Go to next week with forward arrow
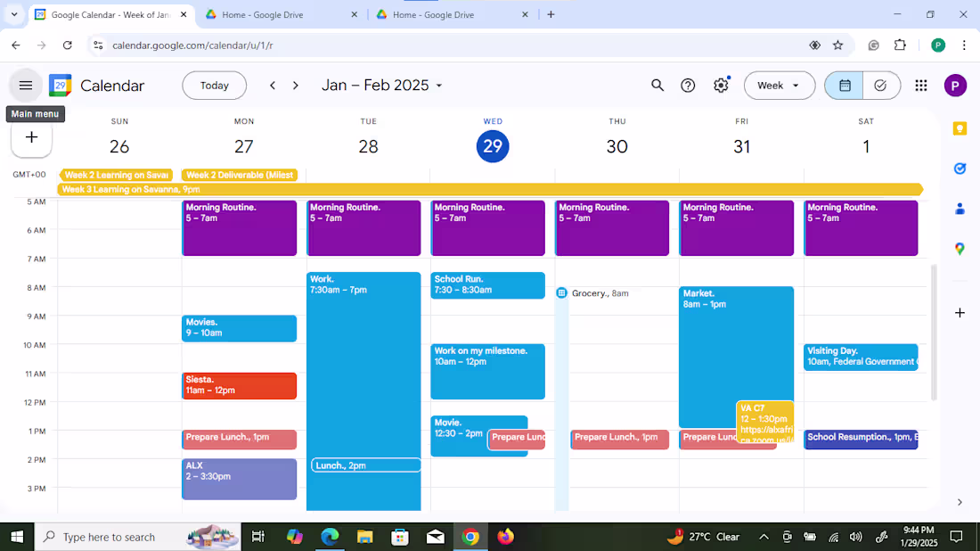The width and height of the screenshot is (980, 551). click(295, 85)
